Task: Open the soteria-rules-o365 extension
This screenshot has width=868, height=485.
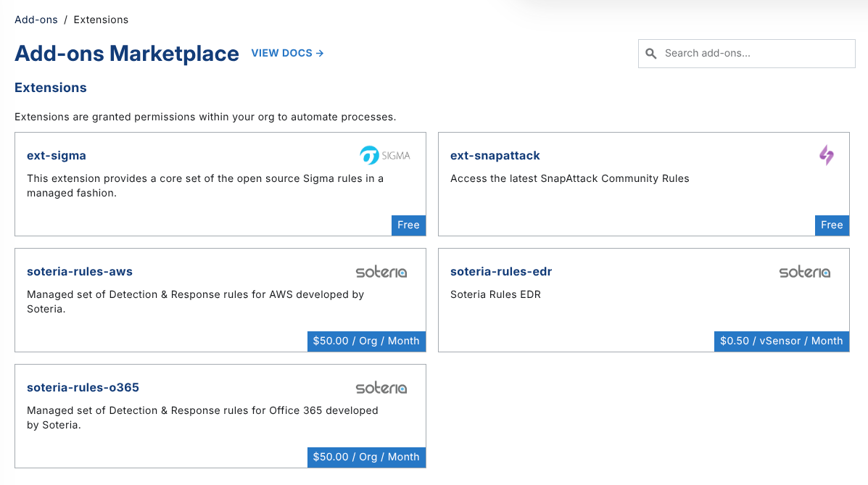Action: (x=83, y=388)
